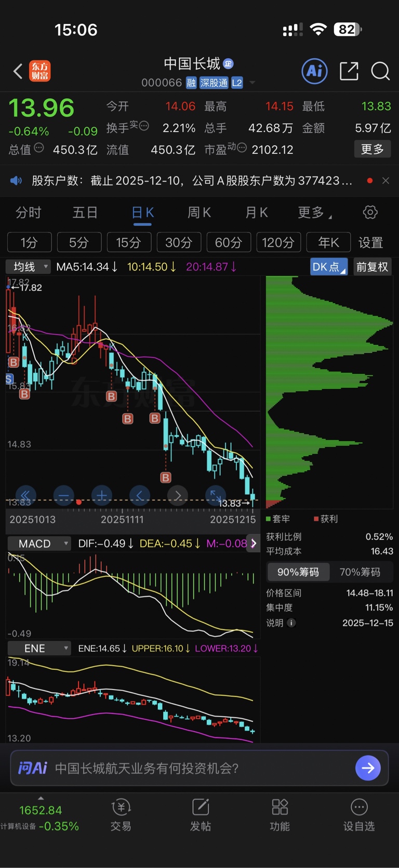Expand MACD values with right chevron
The image size is (399, 868).
[x=253, y=543]
